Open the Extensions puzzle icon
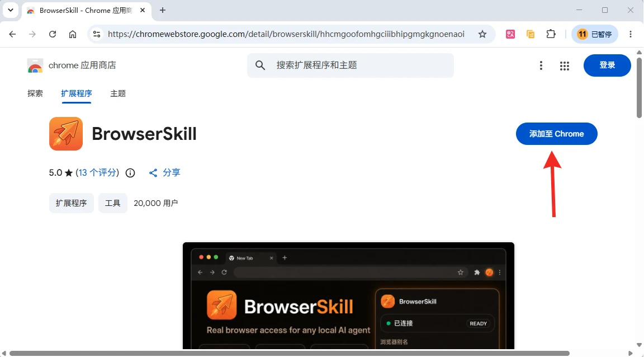The height and width of the screenshot is (357, 644). click(x=551, y=34)
